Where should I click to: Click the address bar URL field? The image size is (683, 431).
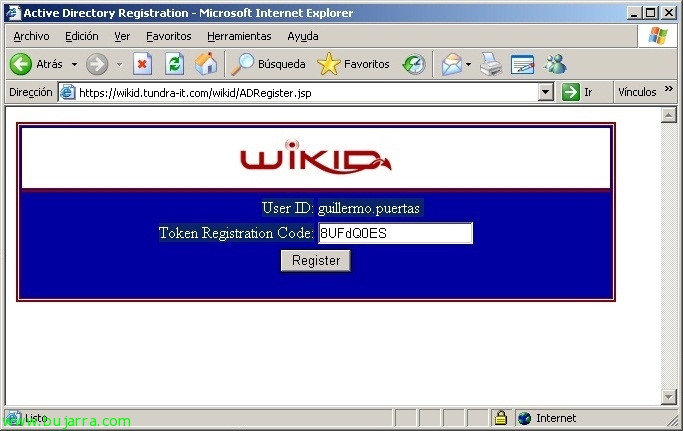click(307, 92)
